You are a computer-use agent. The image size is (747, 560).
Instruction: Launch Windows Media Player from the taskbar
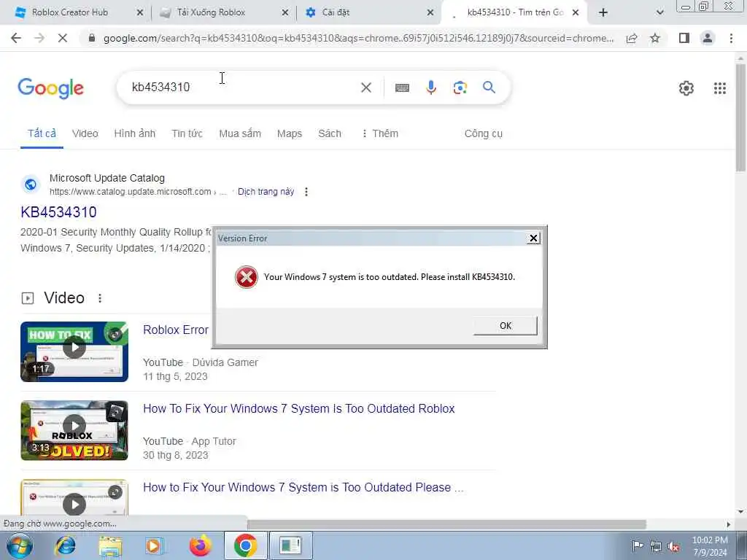point(155,545)
